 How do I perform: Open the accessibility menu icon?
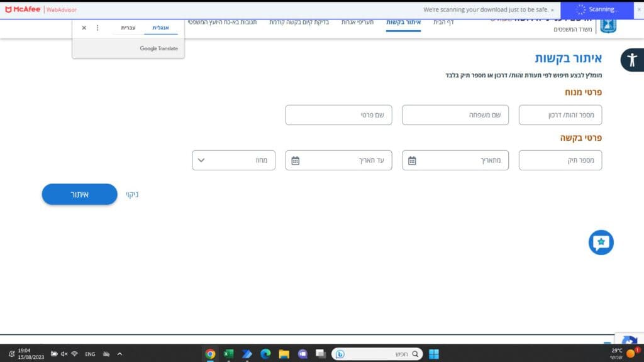pos(631,60)
